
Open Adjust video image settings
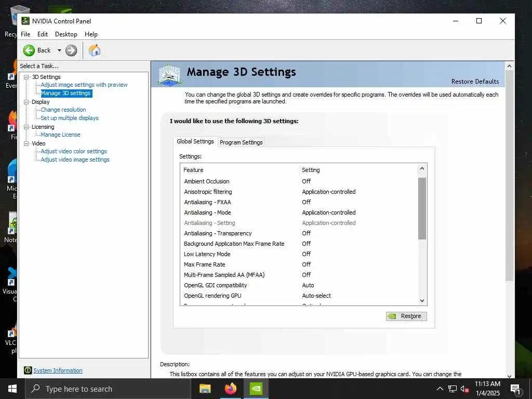(75, 159)
